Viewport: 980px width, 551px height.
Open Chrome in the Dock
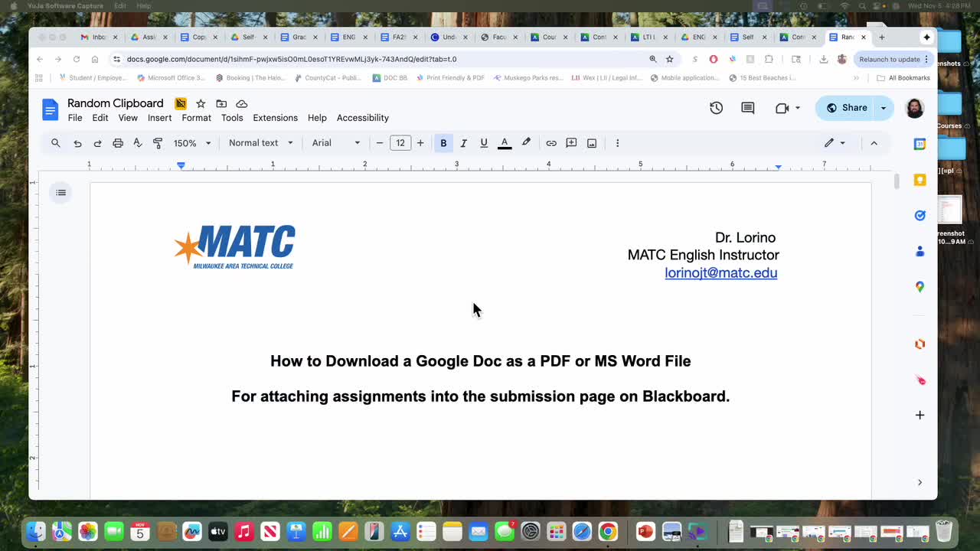point(608,531)
